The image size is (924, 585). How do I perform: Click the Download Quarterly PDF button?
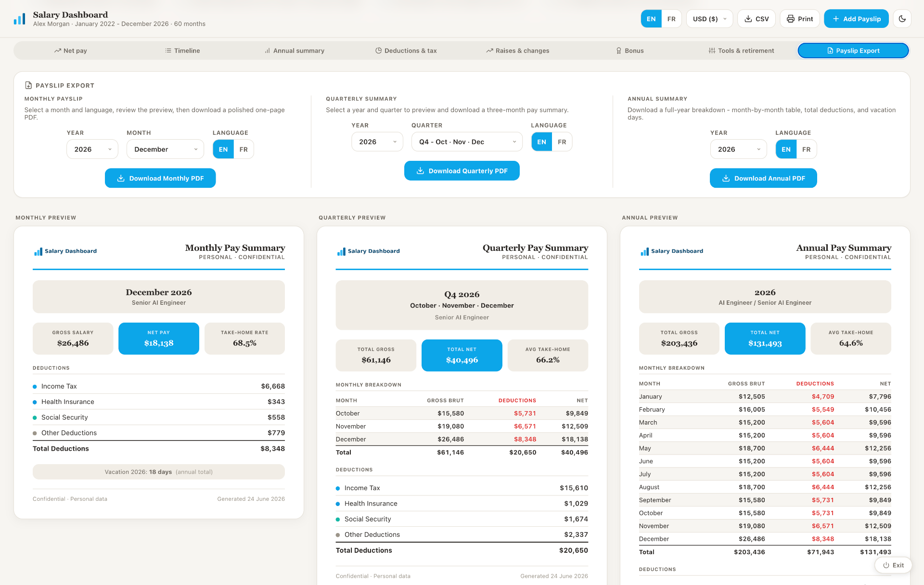pos(462,171)
